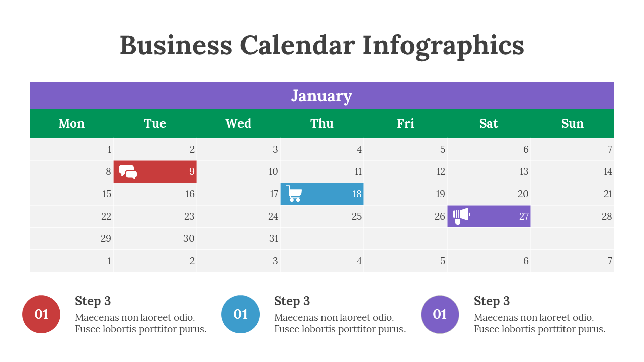Image resolution: width=644 pixels, height=362 pixels.
Task: Select the Sat column header
Action: [489, 124]
